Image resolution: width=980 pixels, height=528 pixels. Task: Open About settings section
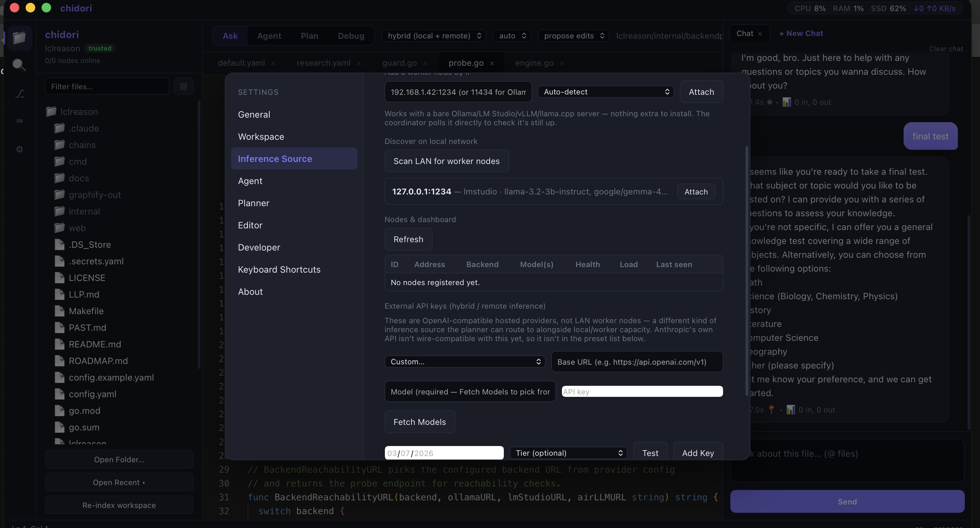tap(294, 291)
